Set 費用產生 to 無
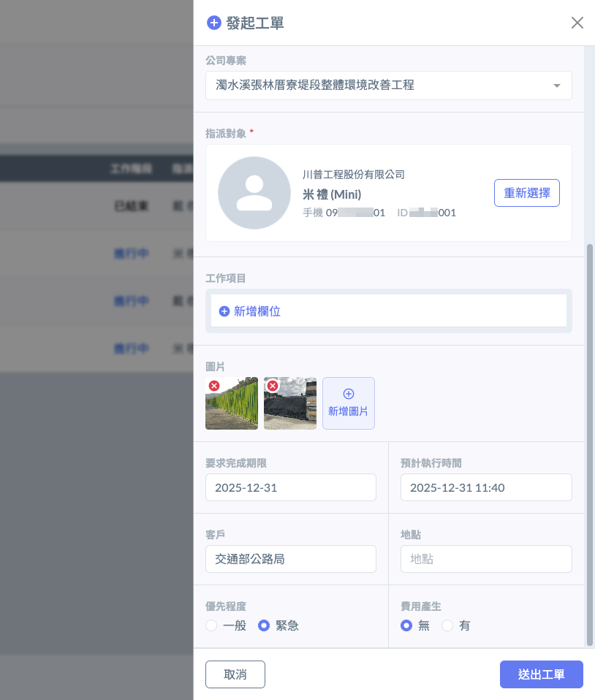Viewport: 595px width, 700px height. [406, 625]
